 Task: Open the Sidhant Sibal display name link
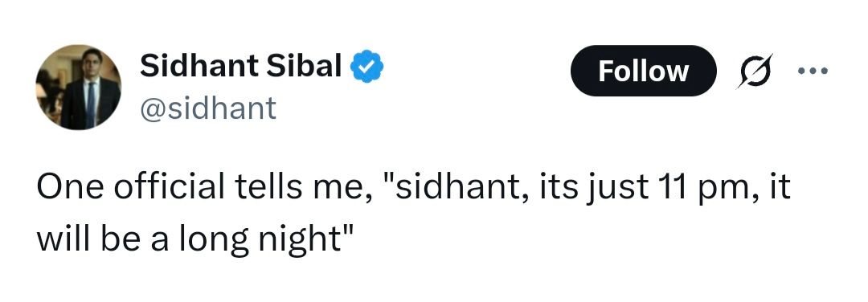pyautogui.click(x=240, y=66)
